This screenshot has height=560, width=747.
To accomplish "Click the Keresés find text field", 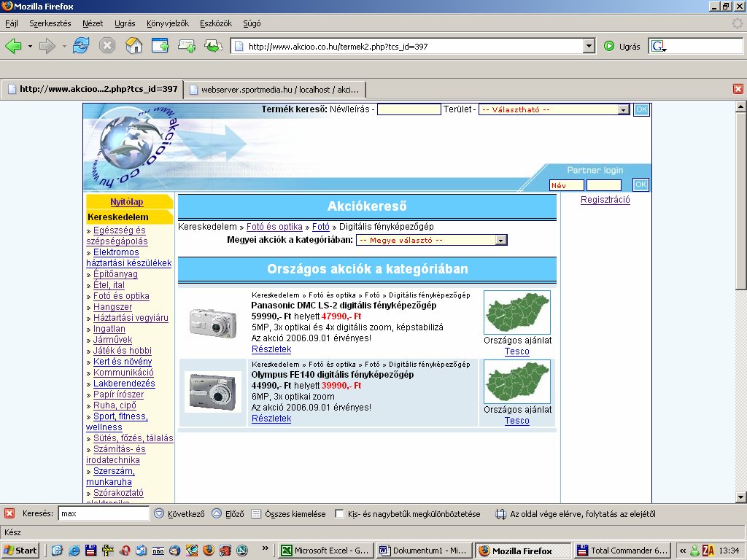I will (x=104, y=513).
